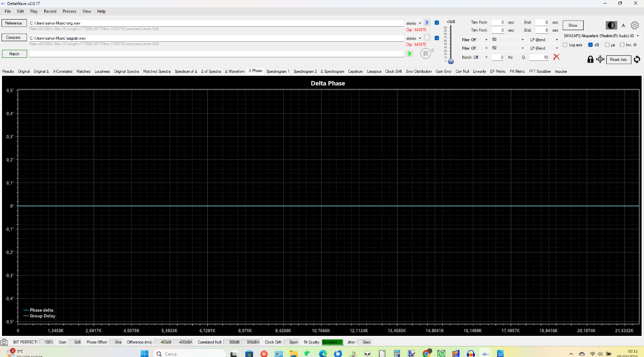
Task: Switch to the Error Distribution tab
Action: pyautogui.click(x=419, y=71)
